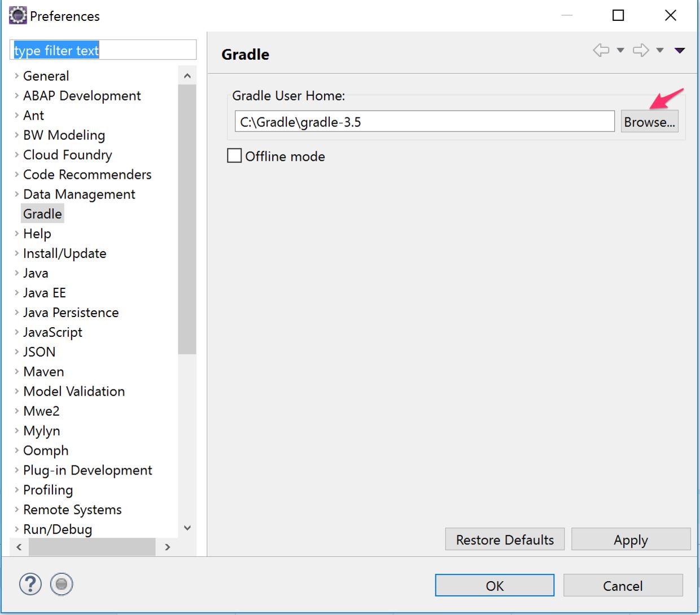Open JSON preferences page
The height and width of the screenshot is (615, 700).
[x=39, y=352]
